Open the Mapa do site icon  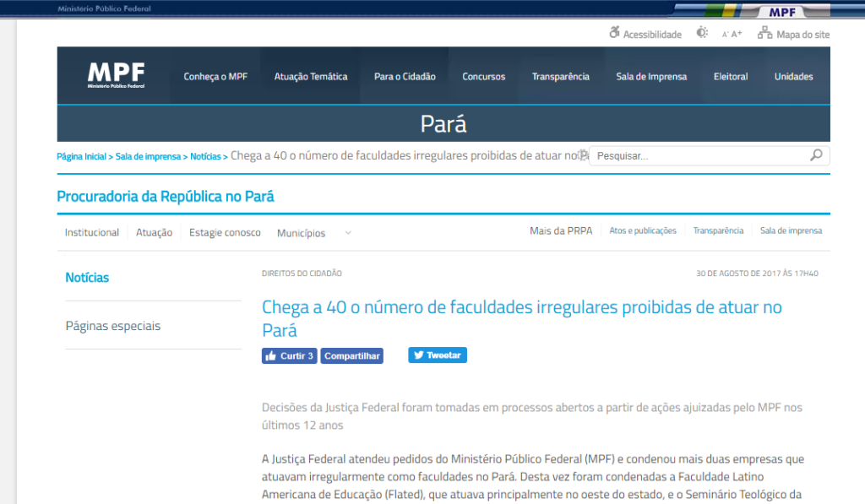(765, 33)
